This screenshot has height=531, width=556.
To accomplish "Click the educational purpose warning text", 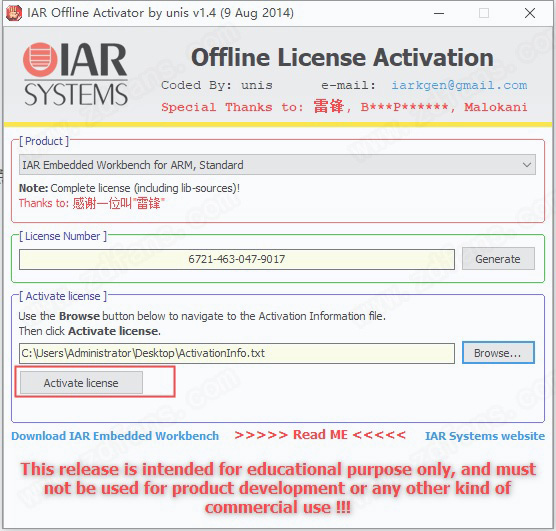I will [x=278, y=488].
